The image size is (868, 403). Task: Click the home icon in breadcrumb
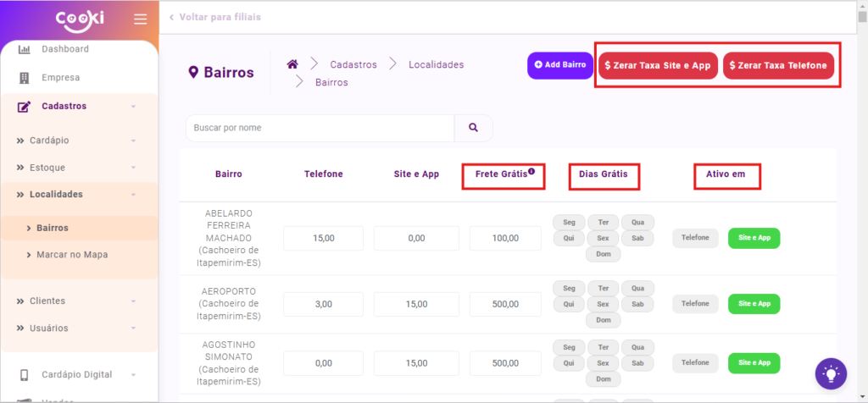[292, 64]
